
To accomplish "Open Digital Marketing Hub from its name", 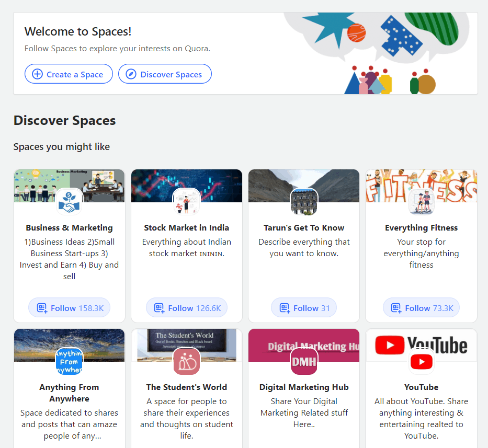I will click(304, 387).
